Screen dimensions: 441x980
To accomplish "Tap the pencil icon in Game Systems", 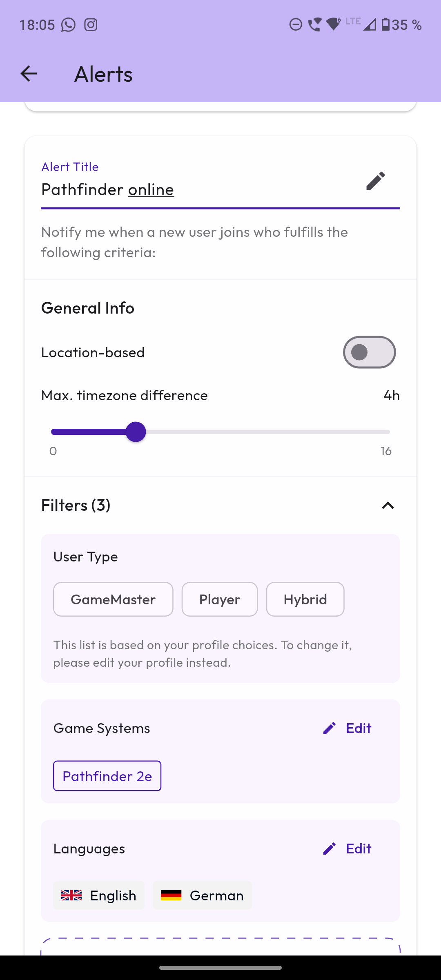I will click(x=329, y=728).
